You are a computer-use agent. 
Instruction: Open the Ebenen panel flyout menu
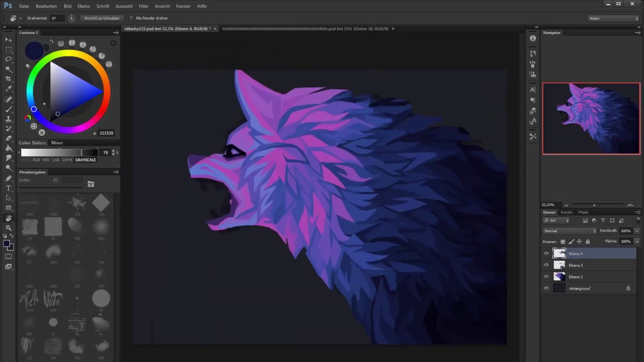[638, 212]
